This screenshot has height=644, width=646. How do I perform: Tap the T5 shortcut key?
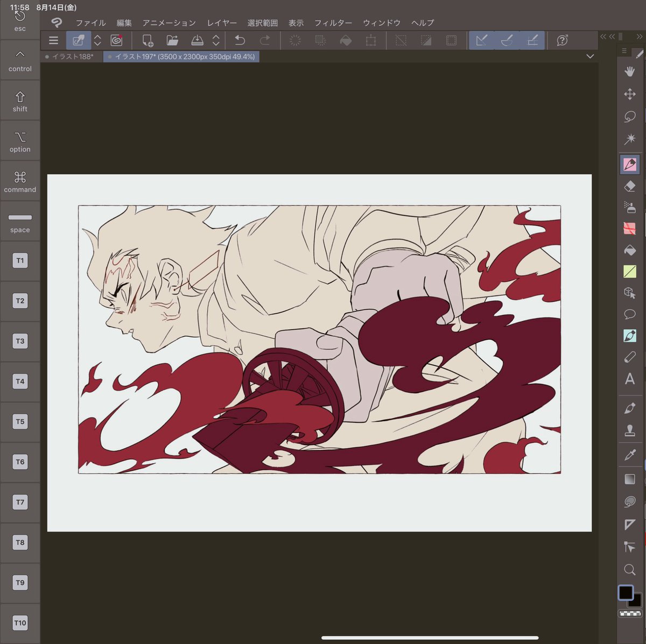pyautogui.click(x=20, y=421)
